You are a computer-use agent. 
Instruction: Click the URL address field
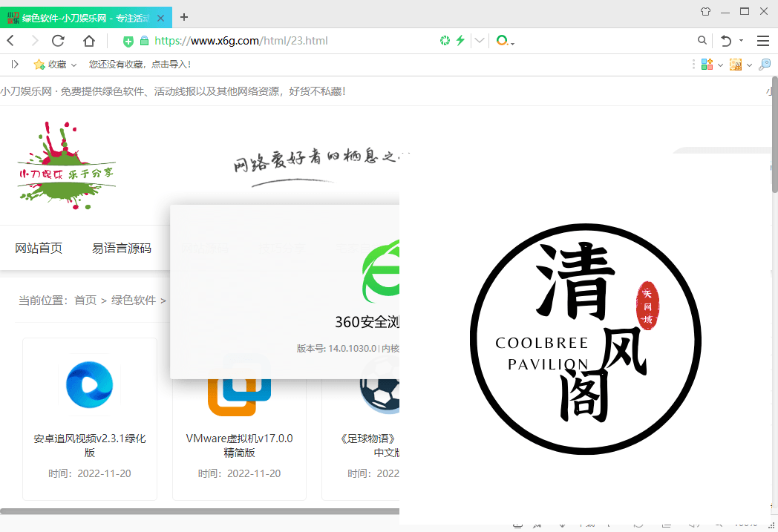click(241, 41)
